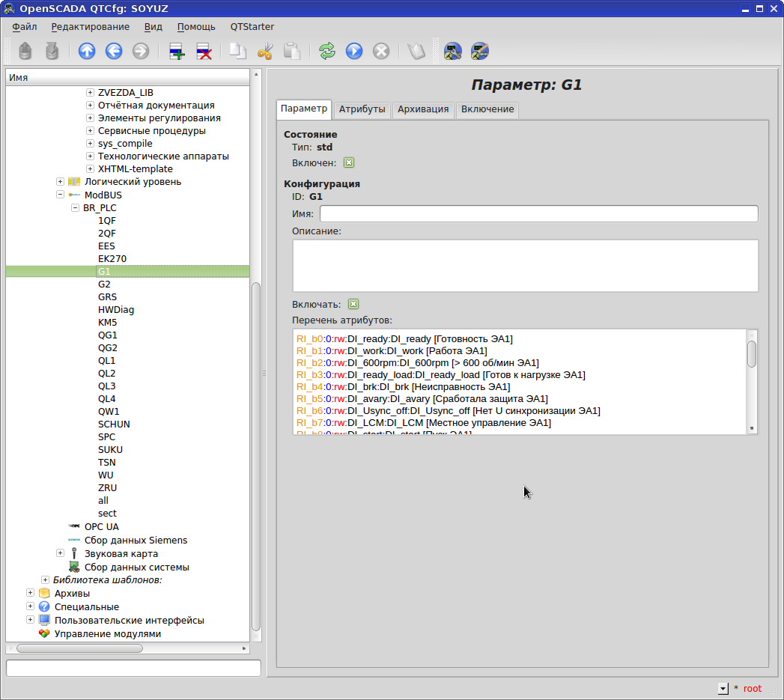
Task: Load item from storage
Action: coord(25,51)
